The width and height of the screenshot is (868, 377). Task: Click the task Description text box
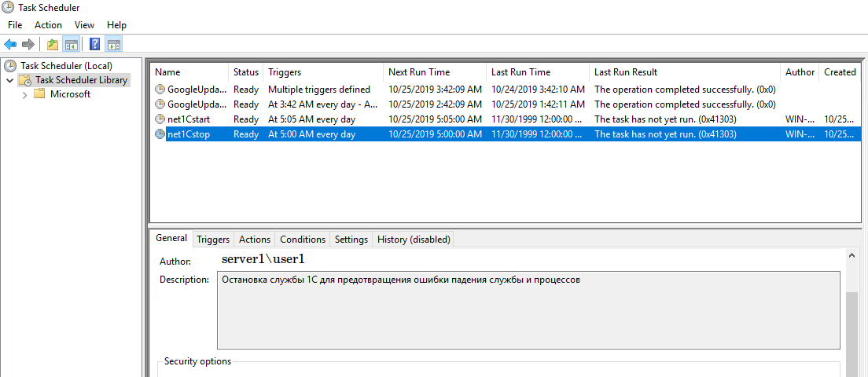[528, 309]
